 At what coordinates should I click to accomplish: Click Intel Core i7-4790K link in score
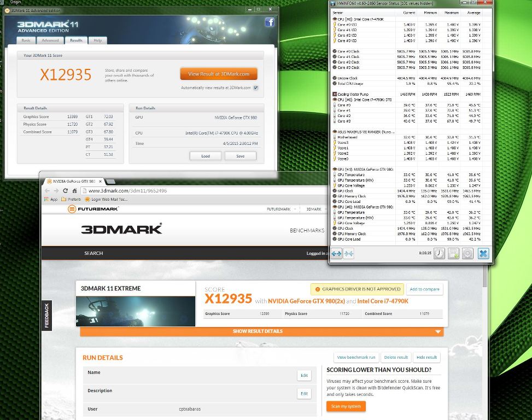click(383, 301)
